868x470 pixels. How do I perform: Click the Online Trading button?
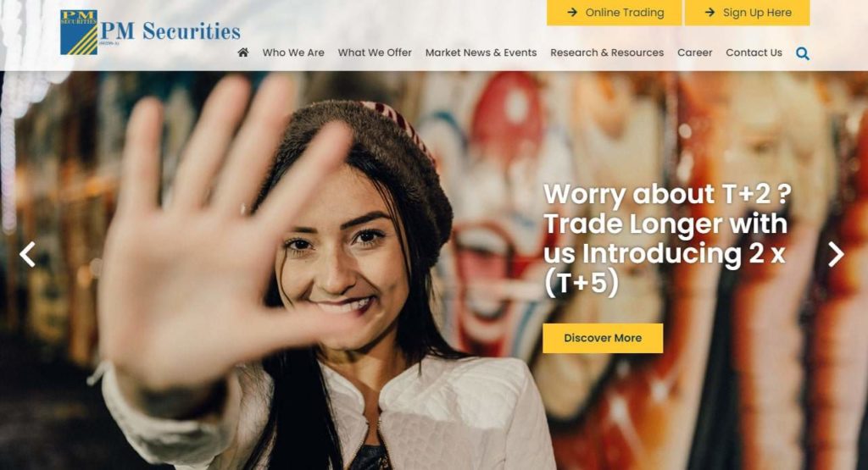point(615,12)
